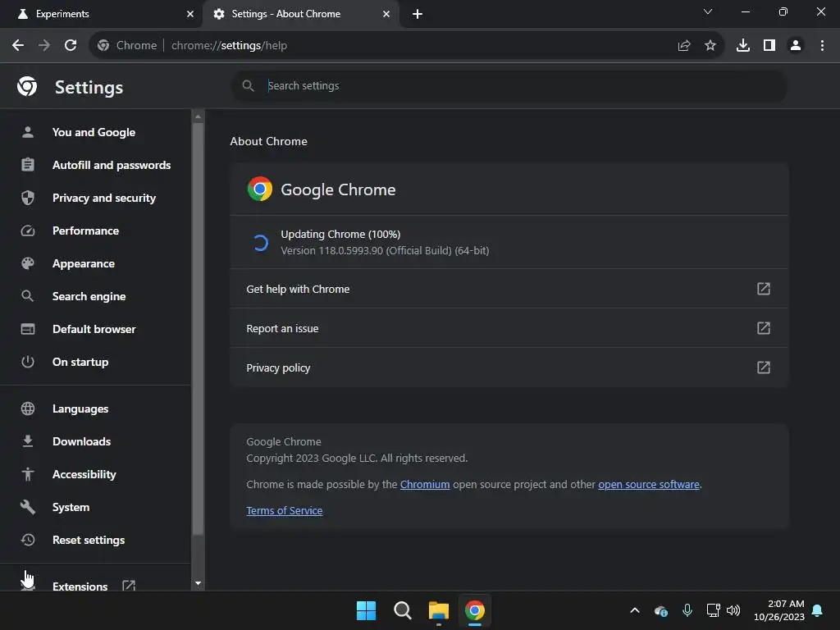Viewport: 840px width, 630px height.
Task: Open Default browser section
Action: coord(94,329)
